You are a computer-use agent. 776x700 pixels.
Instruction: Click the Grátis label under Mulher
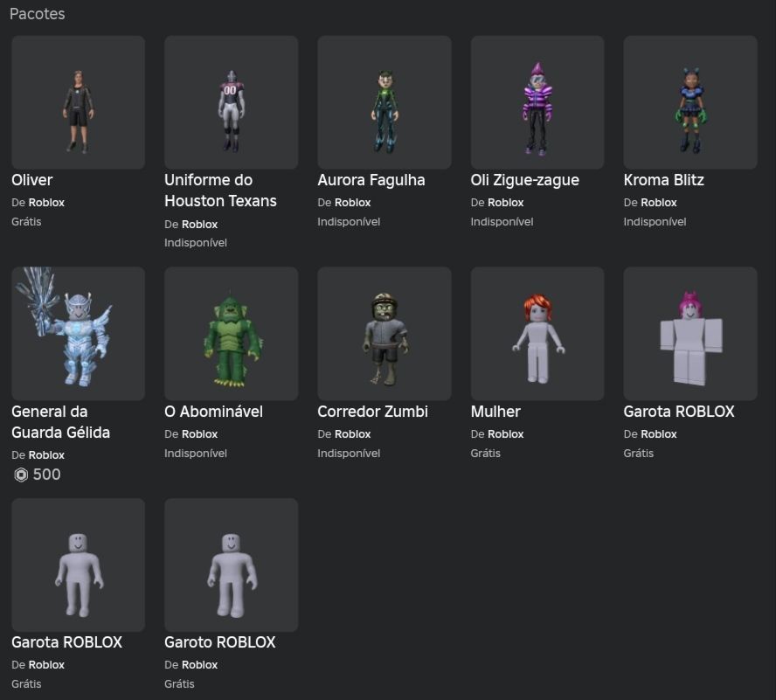pos(486,454)
